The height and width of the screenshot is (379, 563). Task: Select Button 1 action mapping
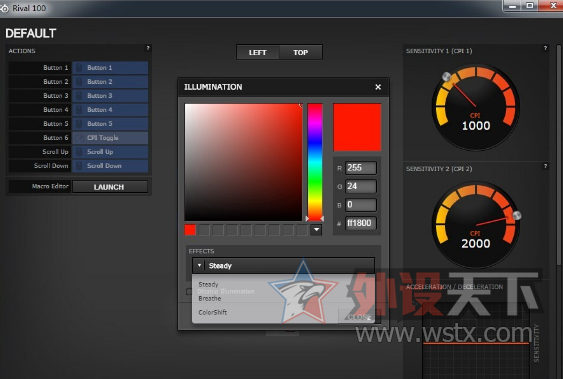point(110,67)
